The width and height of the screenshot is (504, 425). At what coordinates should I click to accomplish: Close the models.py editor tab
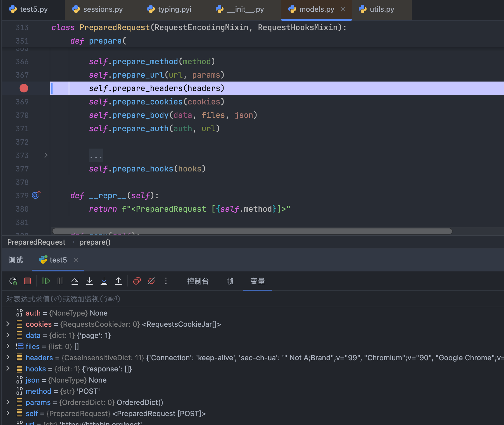pos(343,9)
